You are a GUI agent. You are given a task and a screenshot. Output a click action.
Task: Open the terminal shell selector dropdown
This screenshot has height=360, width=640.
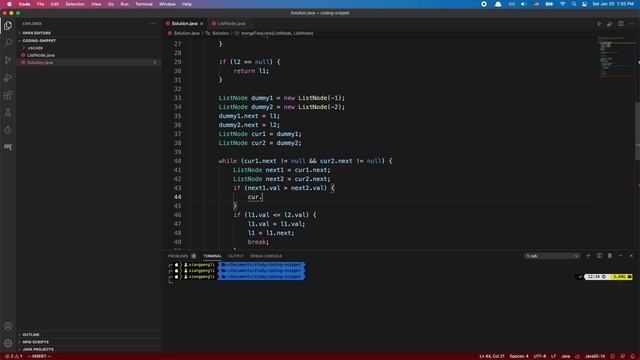click(552, 256)
